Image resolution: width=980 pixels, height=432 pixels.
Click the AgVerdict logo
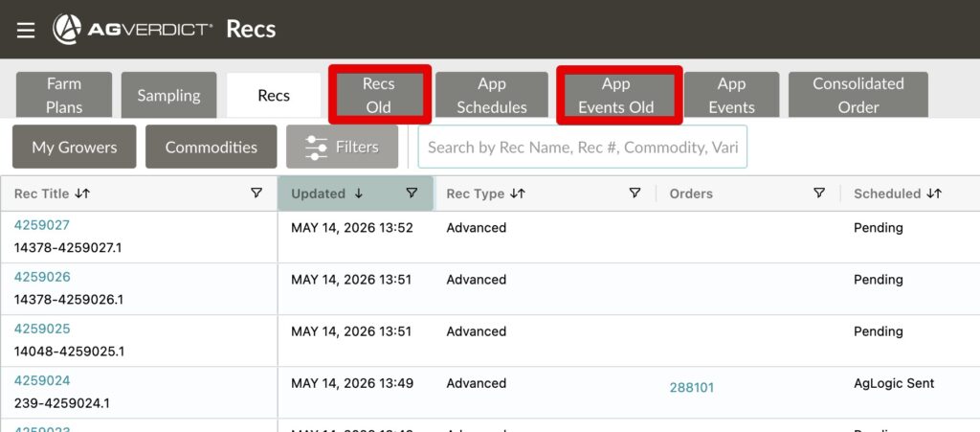(132, 30)
